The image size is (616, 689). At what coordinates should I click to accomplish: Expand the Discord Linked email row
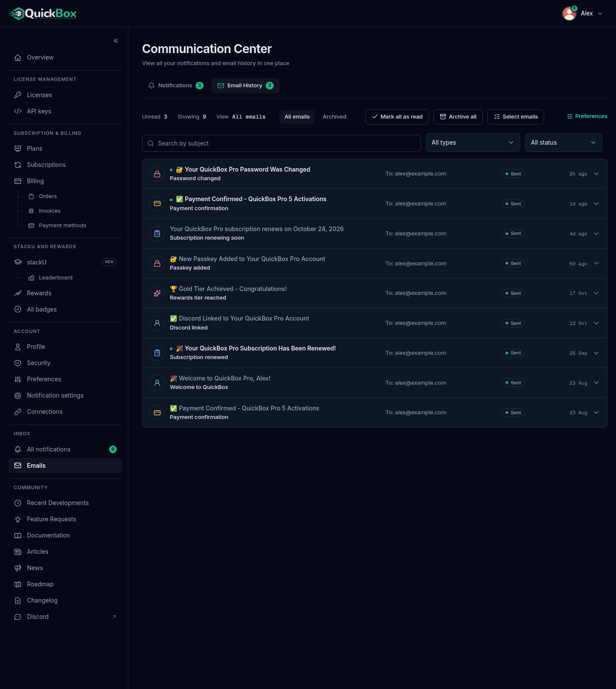click(x=596, y=323)
